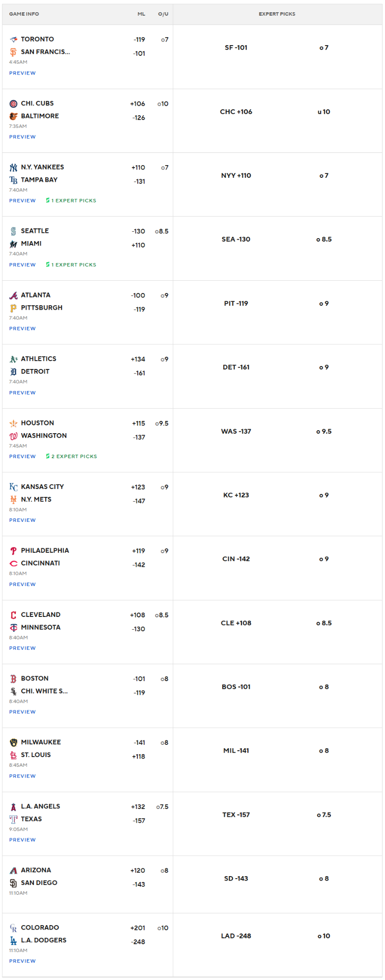The image size is (385, 980).
Task: Click the Arizona Diamondbacks logo icon
Action: [13, 870]
